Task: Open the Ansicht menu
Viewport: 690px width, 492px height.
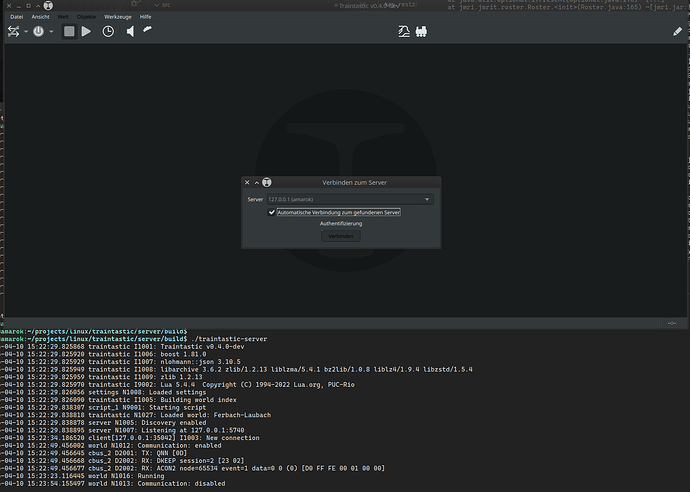Action: 40,18
